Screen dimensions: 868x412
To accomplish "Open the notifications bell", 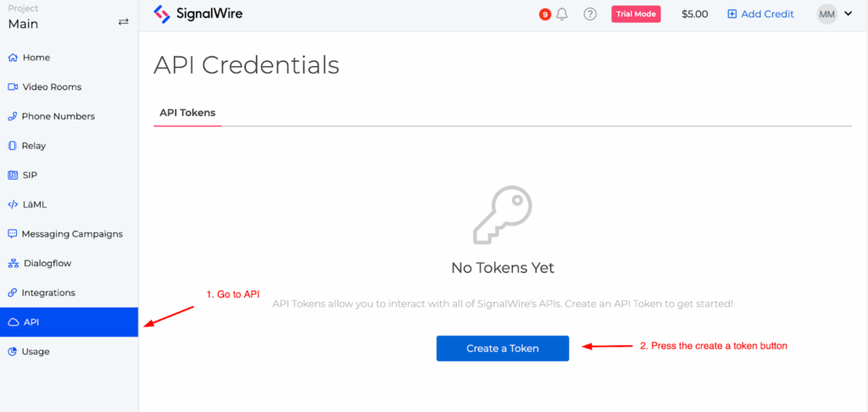I will [x=562, y=14].
